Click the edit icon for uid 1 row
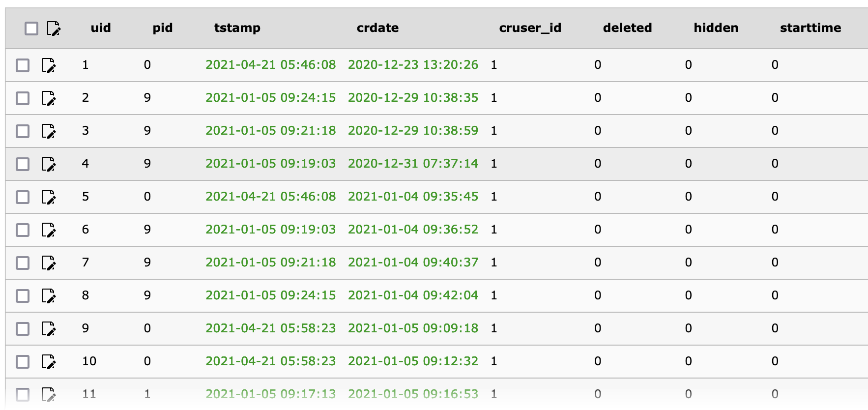Viewport: 868px width, 410px height. (49, 65)
